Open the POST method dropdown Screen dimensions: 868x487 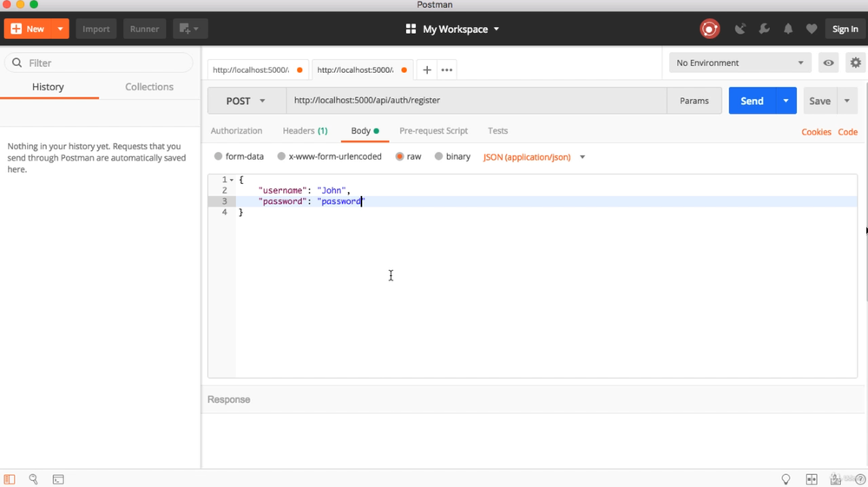pyautogui.click(x=246, y=101)
